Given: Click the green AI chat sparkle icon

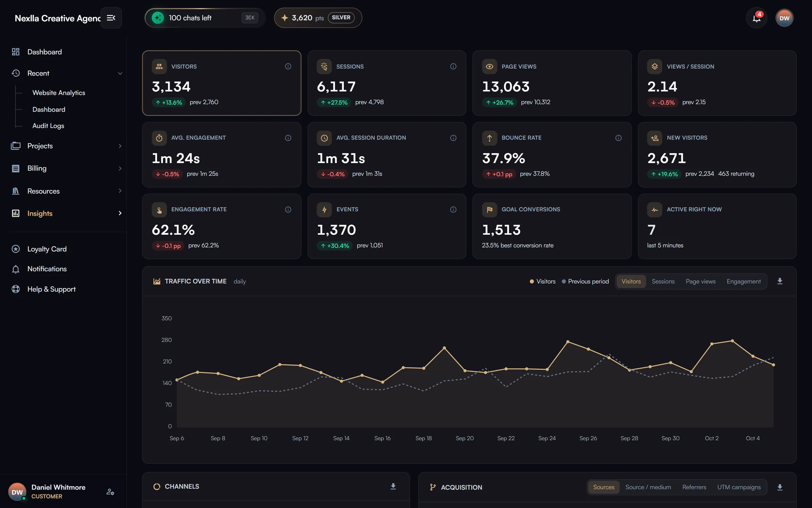Looking at the screenshot, I should tap(158, 18).
